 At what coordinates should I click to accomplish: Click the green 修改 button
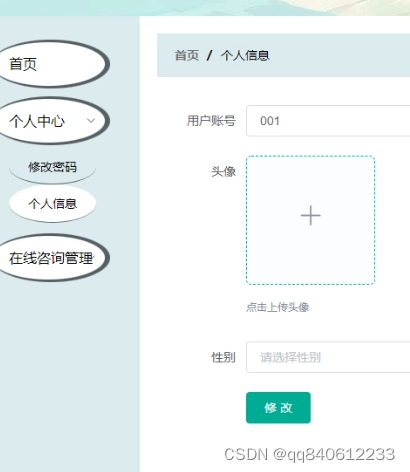point(278,408)
